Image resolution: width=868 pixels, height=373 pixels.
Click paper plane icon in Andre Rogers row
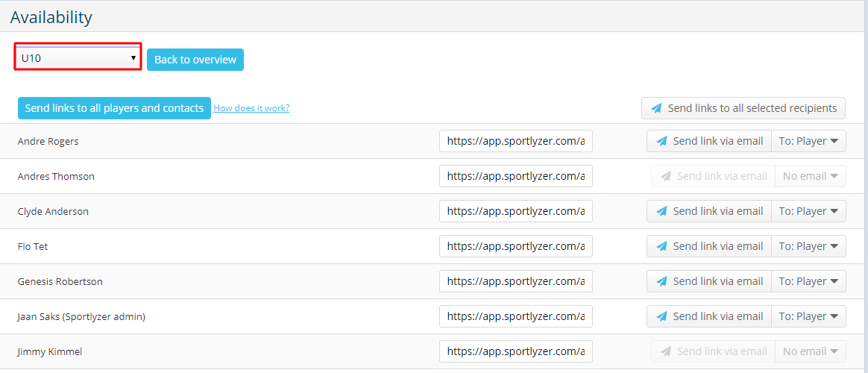[x=661, y=141]
